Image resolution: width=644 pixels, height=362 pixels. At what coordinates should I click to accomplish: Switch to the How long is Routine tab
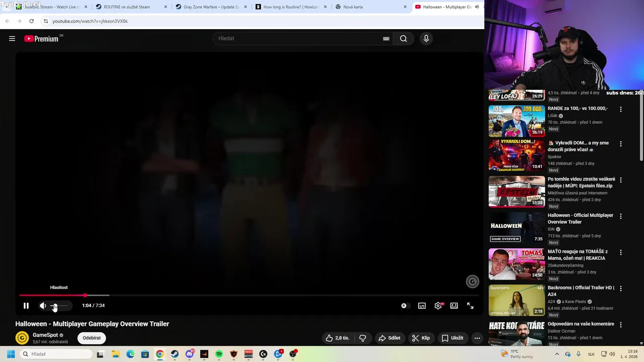291,7
